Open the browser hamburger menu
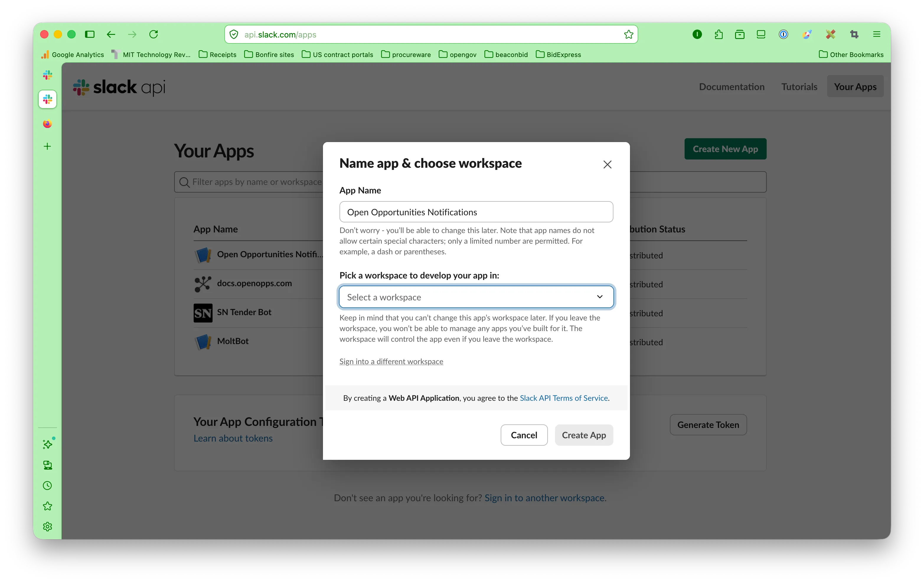Viewport: 924px width, 583px height. coord(876,35)
